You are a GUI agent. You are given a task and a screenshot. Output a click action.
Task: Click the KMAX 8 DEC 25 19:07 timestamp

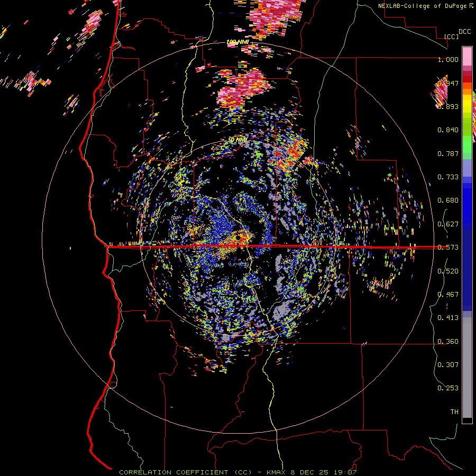(312, 472)
